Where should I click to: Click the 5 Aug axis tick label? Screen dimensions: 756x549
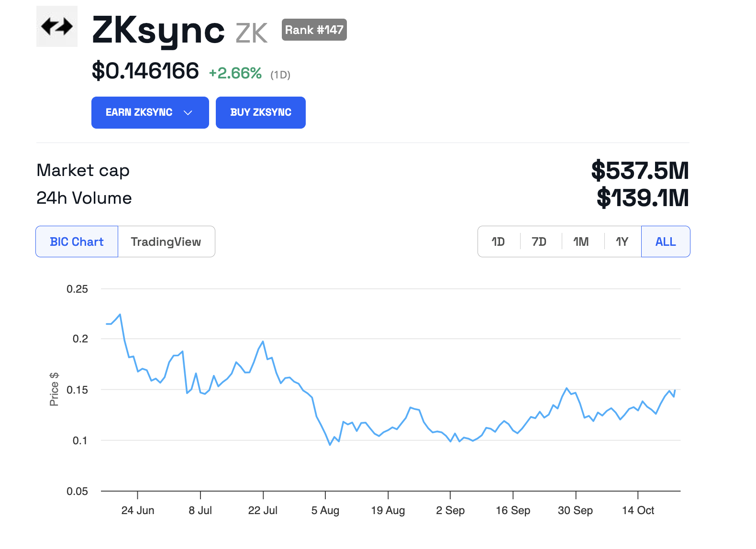pos(325,511)
